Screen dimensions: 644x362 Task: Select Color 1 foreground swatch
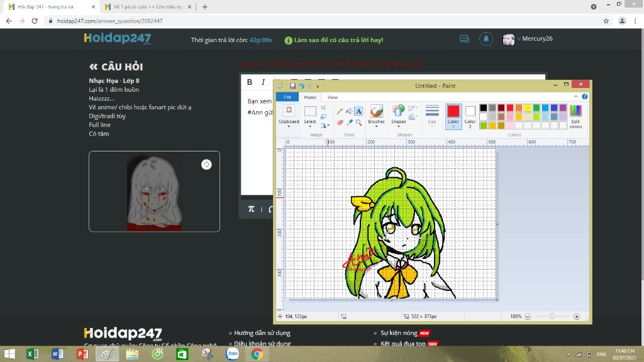click(453, 116)
